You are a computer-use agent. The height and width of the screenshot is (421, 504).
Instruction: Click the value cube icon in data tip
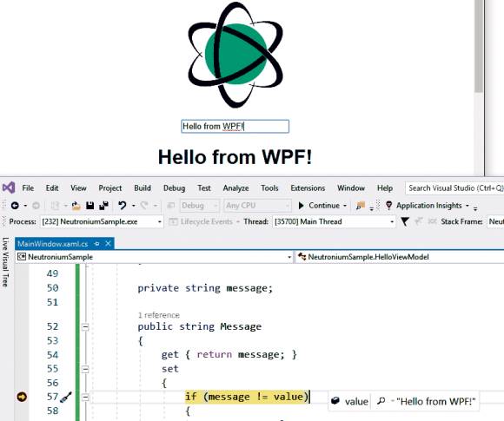coord(335,401)
